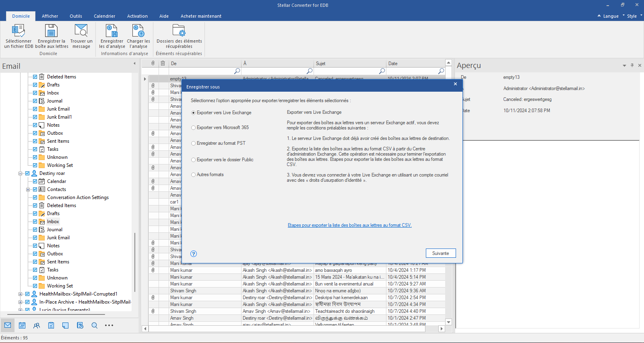Open more options ellipsis in bottom bar

pyautogui.click(x=109, y=325)
